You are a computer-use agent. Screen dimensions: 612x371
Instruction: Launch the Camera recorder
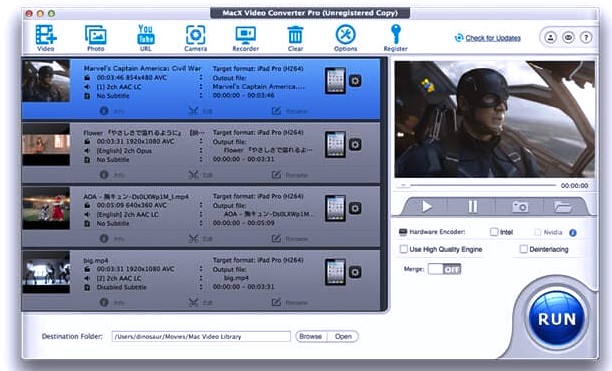[196, 37]
